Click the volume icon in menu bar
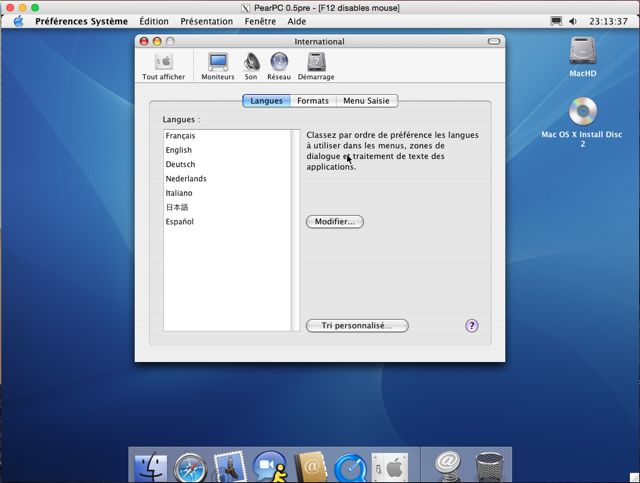This screenshot has width=640, height=483. pyautogui.click(x=573, y=21)
